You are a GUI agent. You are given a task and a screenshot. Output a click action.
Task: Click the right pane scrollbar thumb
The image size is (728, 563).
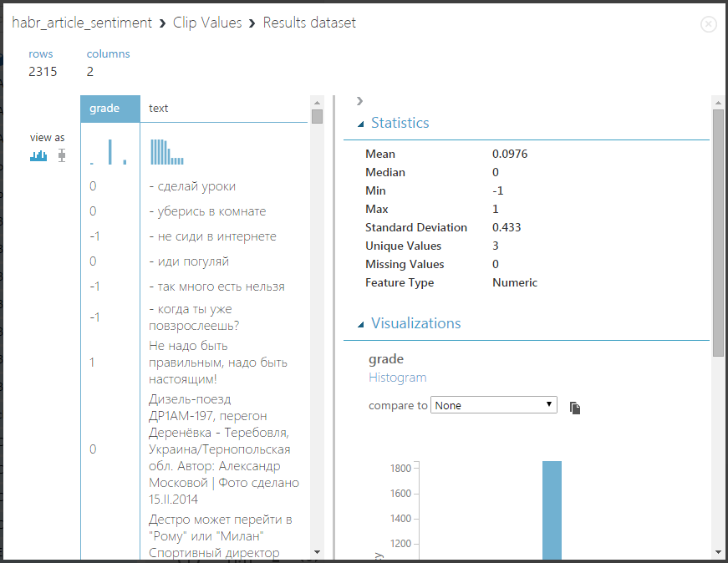tap(718, 232)
